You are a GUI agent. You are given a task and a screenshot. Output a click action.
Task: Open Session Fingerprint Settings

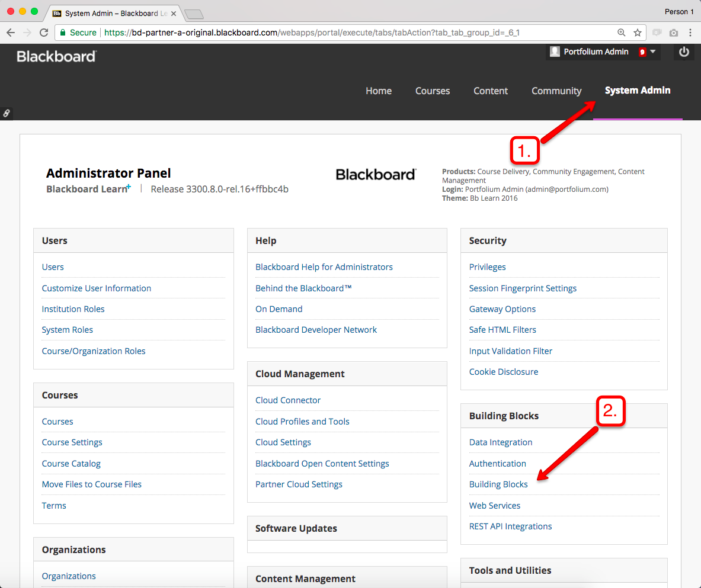523,288
